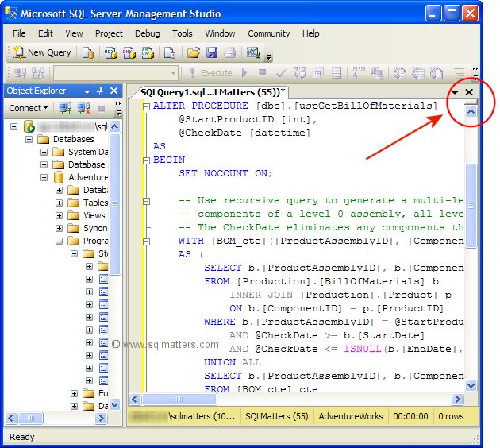Close the Object Explorer panel
Image resolution: width=500 pixels, height=448 pixels.
click(x=113, y=91)
